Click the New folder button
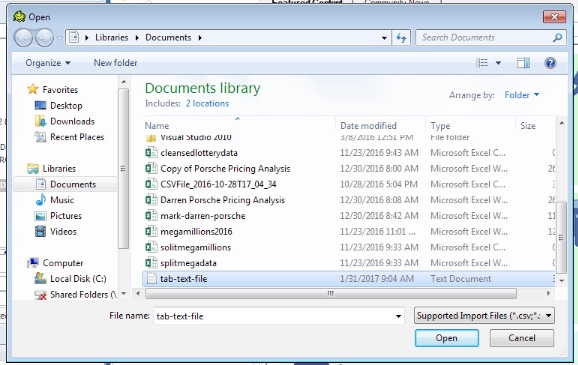Image resolution: width=578 pixels, height=365 pixels. (115, 63)
